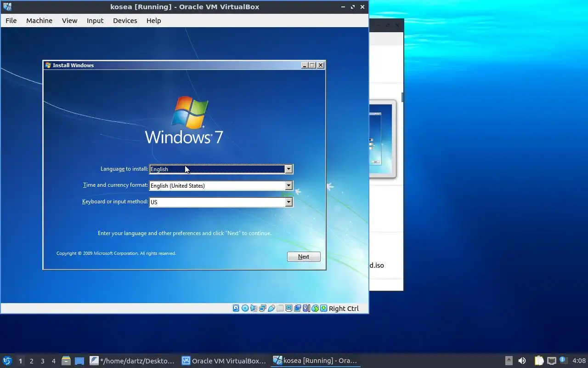Switch to workspace 1
The image size is (588, 368).
(20, 361)
